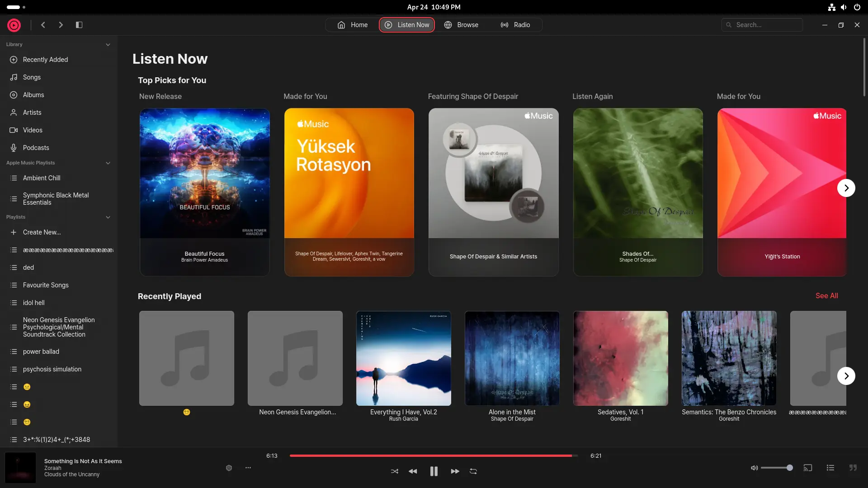Go to the previous track
The width and height of the screenshot is (868, 488).
click(x=413, y=471)
